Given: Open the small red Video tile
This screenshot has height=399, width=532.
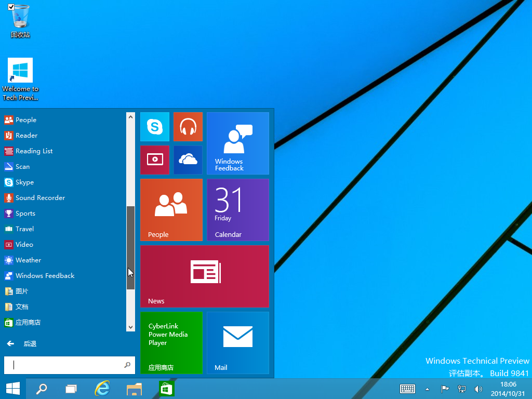Looking at the screenshot, I should coord(155,160).
